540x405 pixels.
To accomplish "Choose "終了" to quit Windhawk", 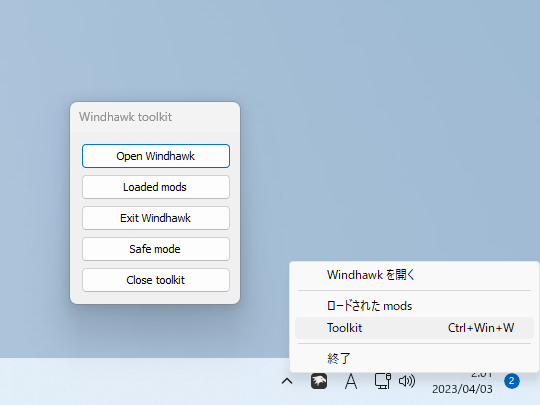I will coord(414,359).
